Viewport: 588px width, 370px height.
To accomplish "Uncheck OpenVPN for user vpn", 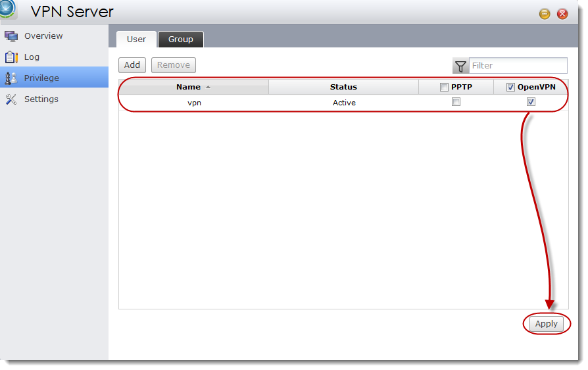I will (531, 101).
